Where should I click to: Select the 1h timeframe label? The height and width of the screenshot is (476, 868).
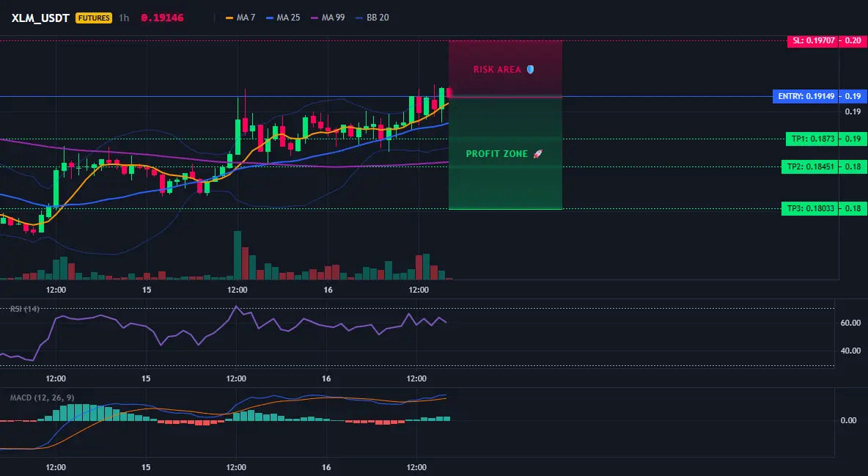pyautogui.click(x=124, y=18)
